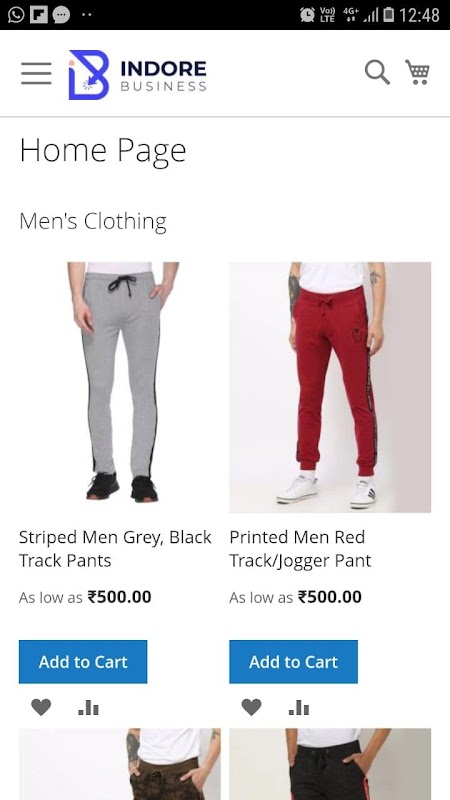This screenshot has height=800, width=450.
Task: Open Striped Men Grey, Black Track Pants link
Action: coord(115,549)
